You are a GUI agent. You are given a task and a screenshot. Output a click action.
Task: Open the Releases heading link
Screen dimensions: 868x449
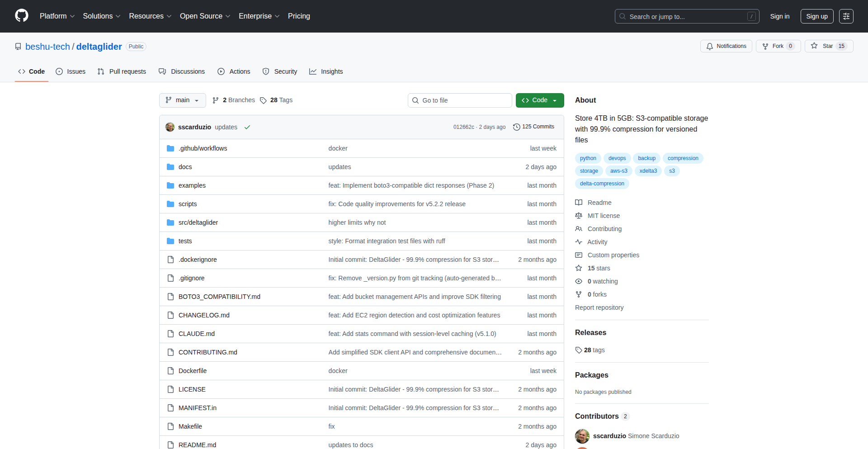coord(590,332)
